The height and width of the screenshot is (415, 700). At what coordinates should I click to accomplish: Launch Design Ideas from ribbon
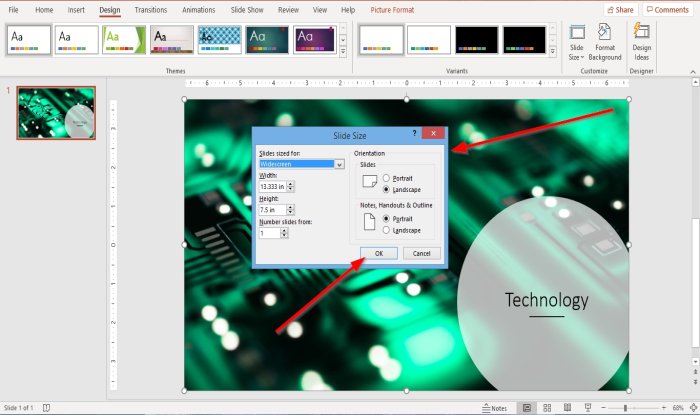pyautogui.click(x=642, y=43)
